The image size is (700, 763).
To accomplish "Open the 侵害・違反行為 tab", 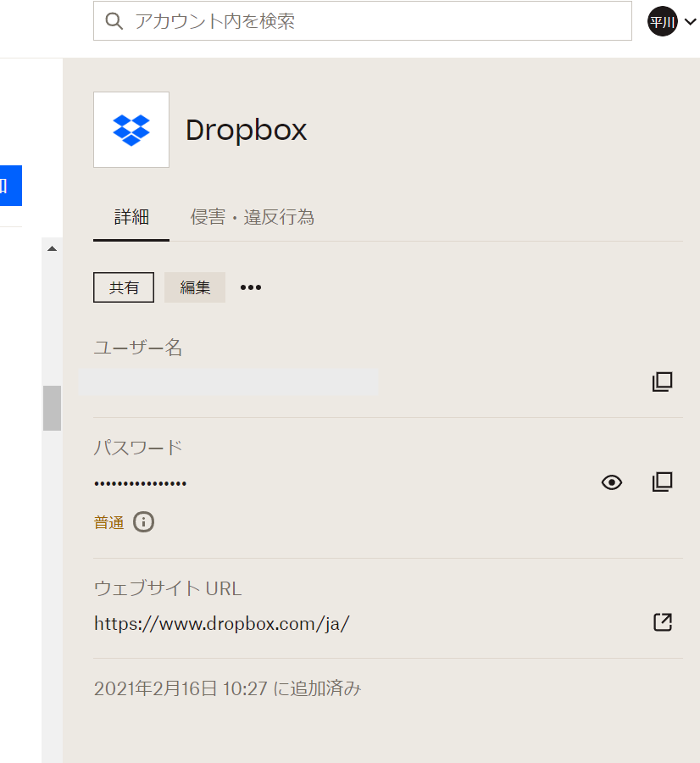I will pos(253,217).
